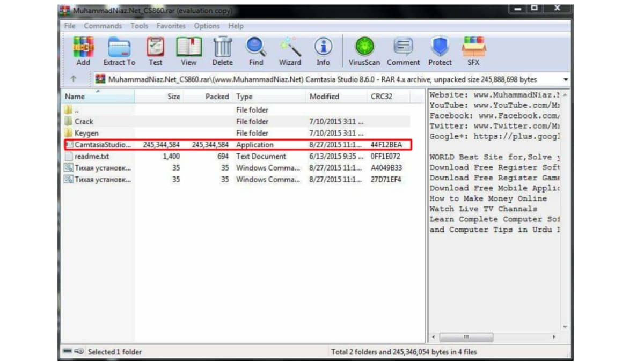
Task: Select the readme.txt file name
Action: pos(92,157)
